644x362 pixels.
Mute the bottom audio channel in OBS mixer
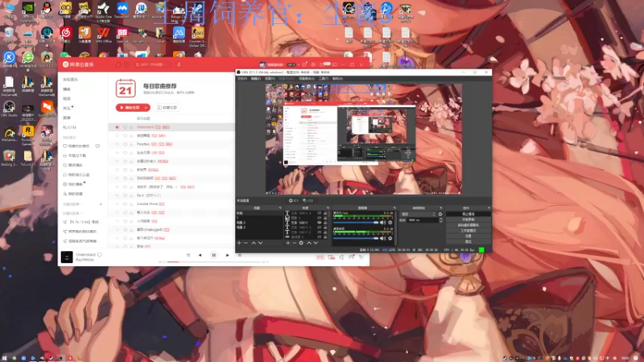383,238
